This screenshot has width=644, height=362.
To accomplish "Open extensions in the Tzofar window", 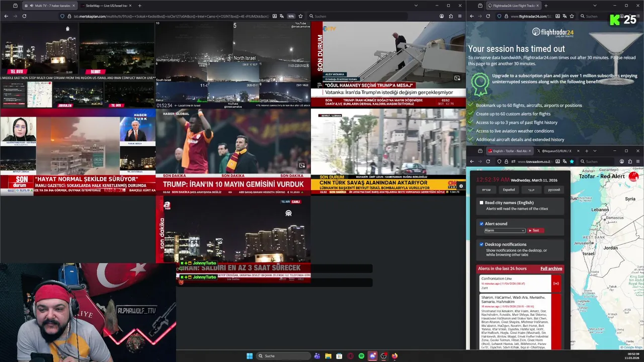I will click(630, 161).
